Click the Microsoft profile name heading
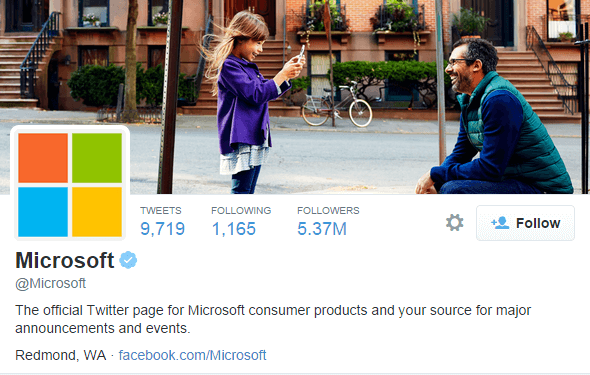This screenshot has width=590, height=375. (65, 260)
